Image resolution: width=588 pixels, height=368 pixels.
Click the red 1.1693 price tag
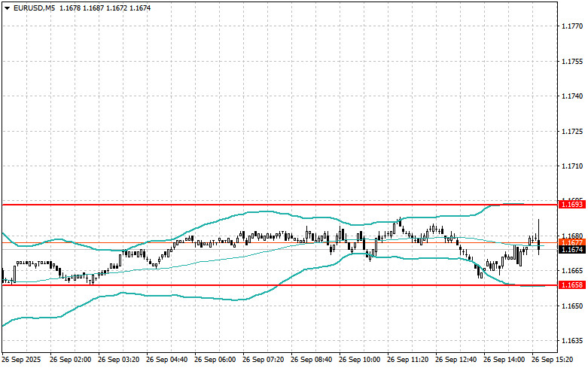(572, 204)
